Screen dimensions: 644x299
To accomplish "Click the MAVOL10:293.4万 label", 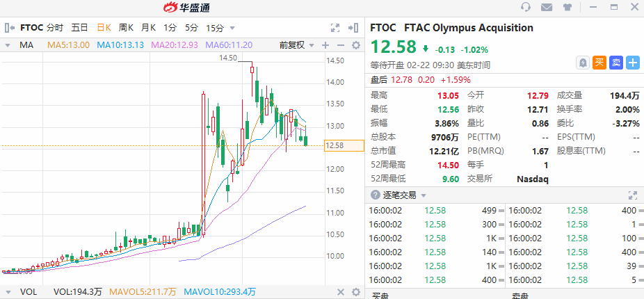I will (x=220, y=292).
